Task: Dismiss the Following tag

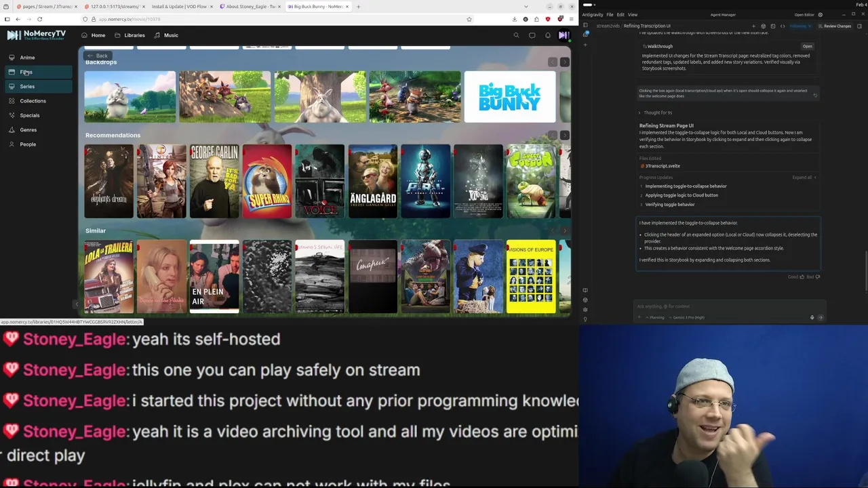Action: tap(810, 26)
